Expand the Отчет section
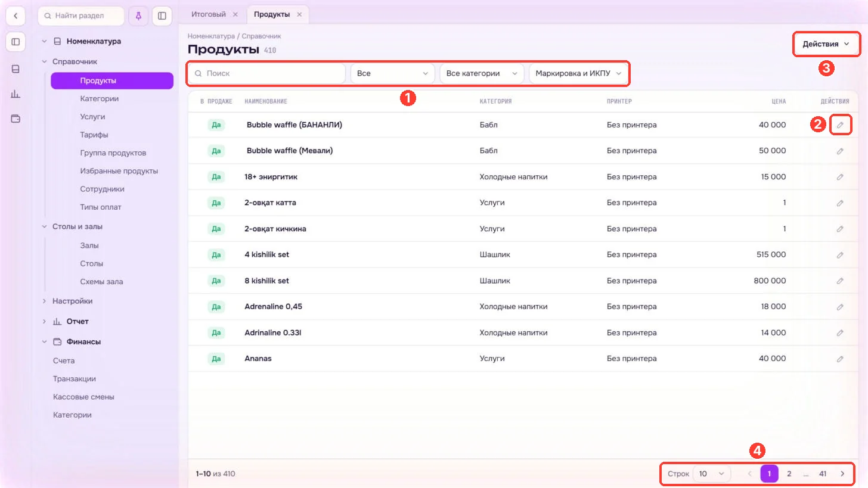 (44, 322)
